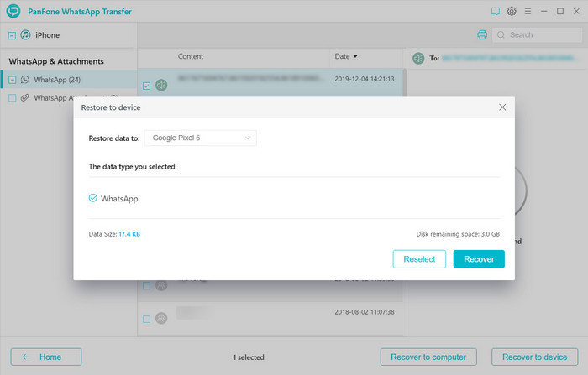Viewport: 588px width, 375px height.
Task: Click the Recover button
Action: [479, 259]
